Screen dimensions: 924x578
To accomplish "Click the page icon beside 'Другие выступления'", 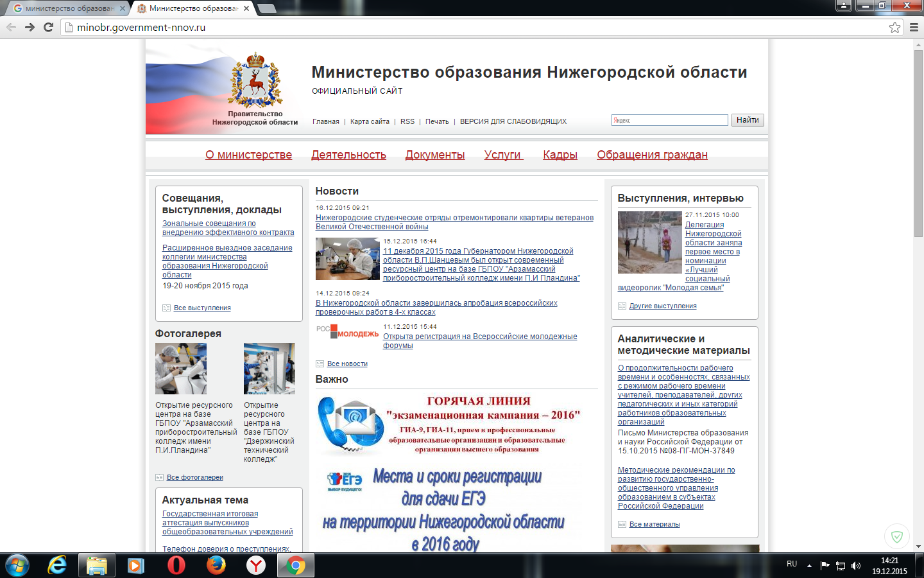I will coord(622,306).
